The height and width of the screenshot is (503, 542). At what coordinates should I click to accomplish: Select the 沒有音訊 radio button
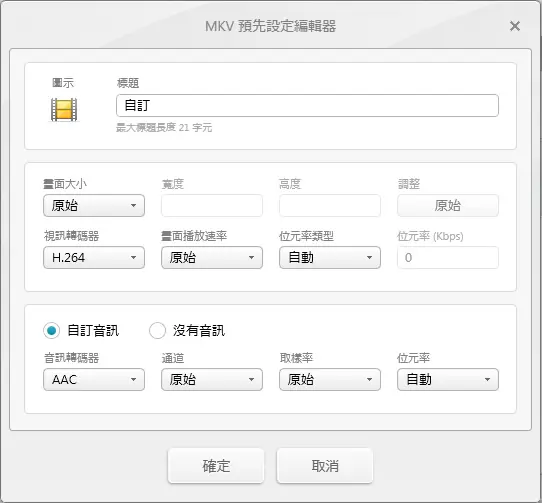click(x=157, y=330)
